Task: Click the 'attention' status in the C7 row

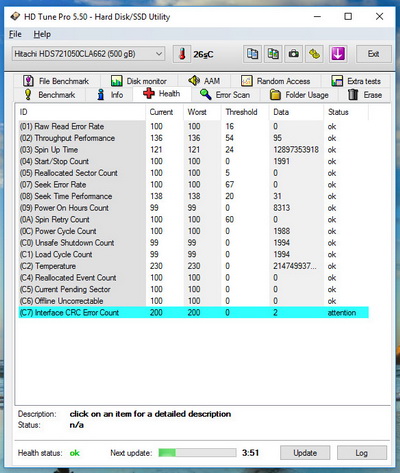Action: pos(342,313)
